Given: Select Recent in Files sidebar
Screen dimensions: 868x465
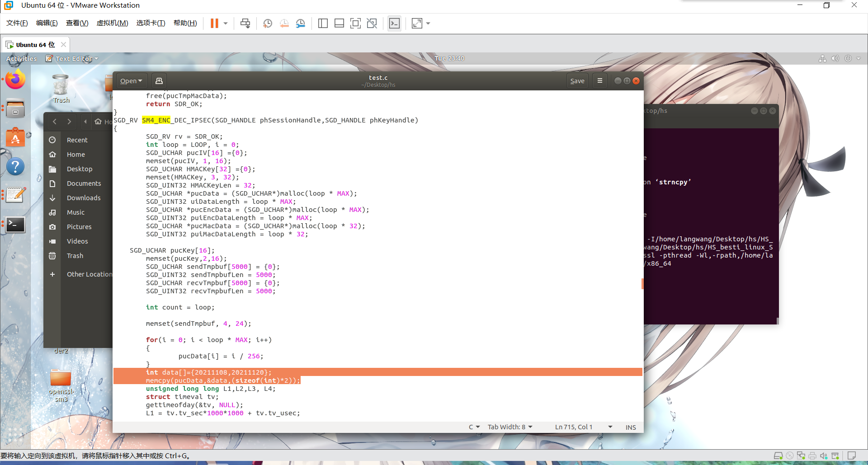Looking at the screenshot, I should click(78, 140).
